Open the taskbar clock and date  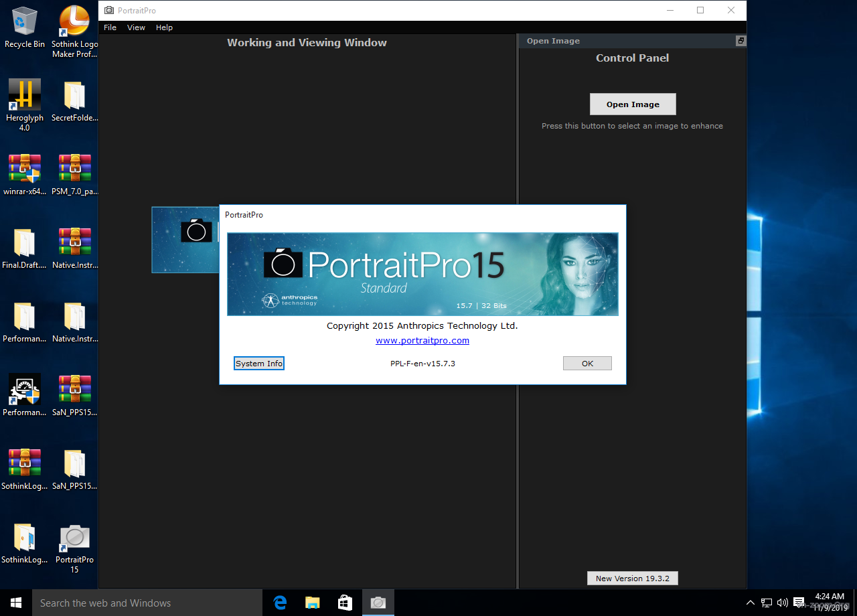(x=830, y=601)
